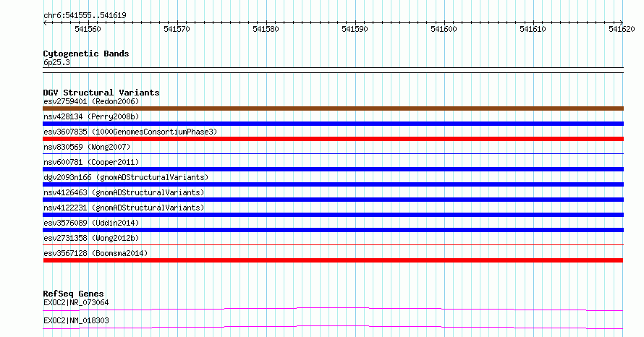Screen dimensions: 644x337
Task: Click the blue dgv2093n166 variant bar
Action: 333,184
